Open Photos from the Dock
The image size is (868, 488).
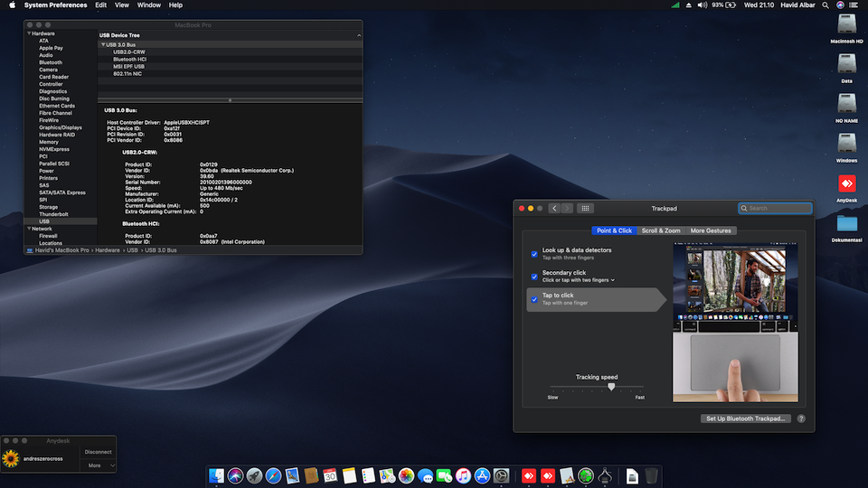(x=406, y=476)
